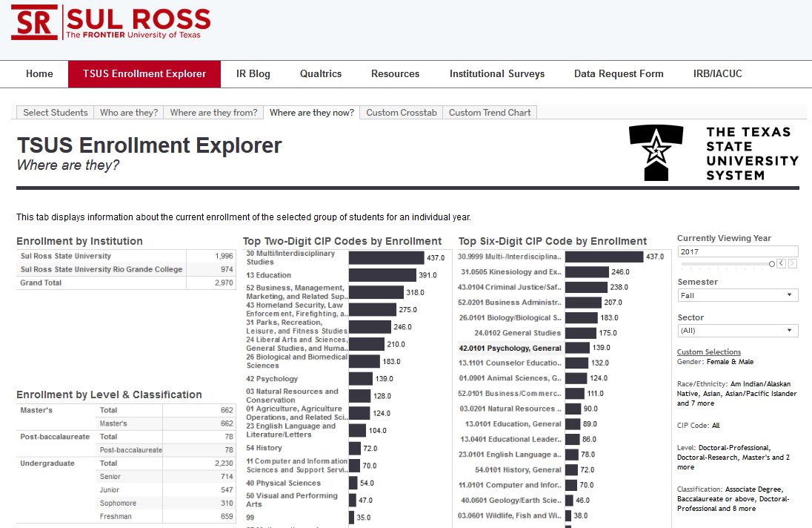Select the 26.0101 Biology/Biological label

click(x=510, y=317)
